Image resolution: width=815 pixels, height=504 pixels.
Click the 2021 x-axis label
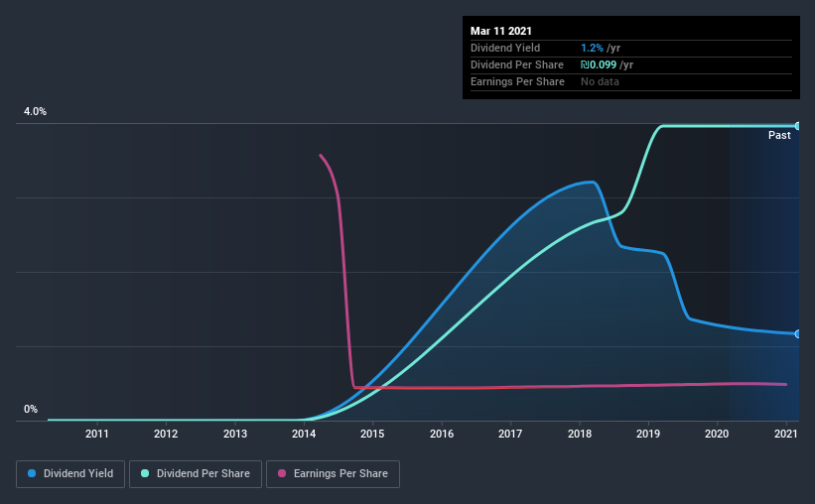[x=786, y=434]
